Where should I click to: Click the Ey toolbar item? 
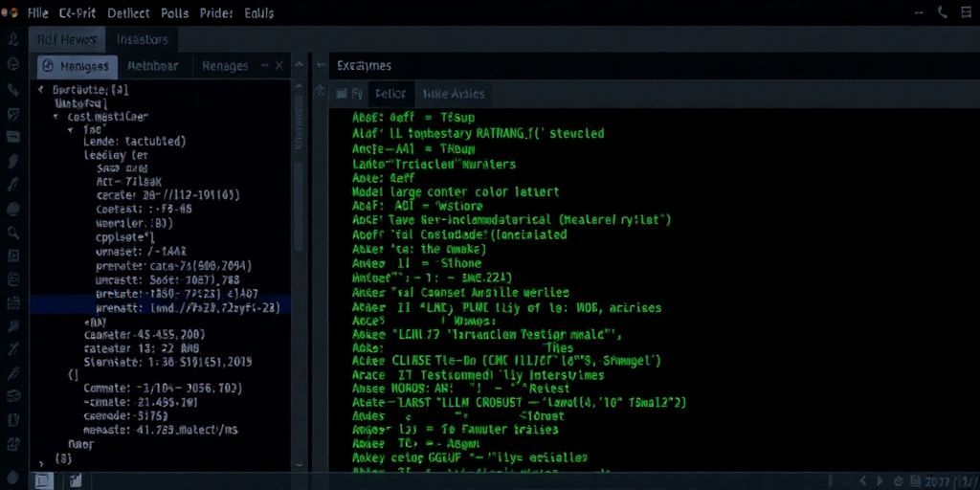tap(357, 94)
